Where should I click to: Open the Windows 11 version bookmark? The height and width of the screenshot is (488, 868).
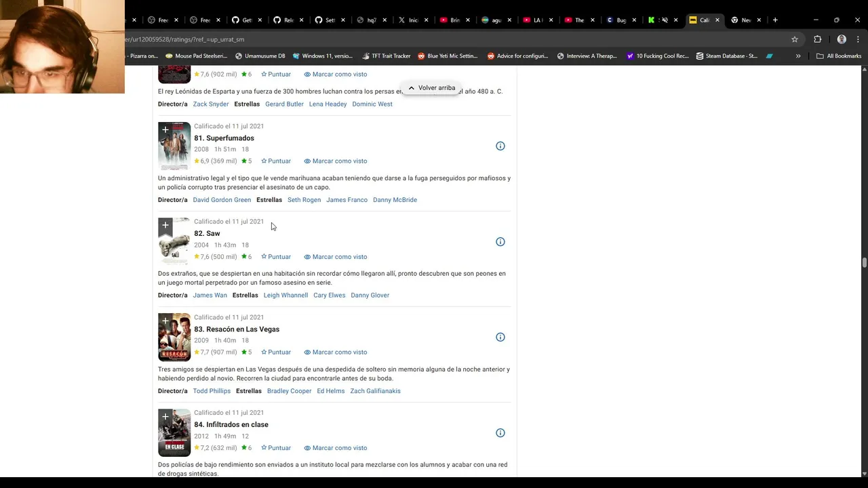(x=322, y=56)
